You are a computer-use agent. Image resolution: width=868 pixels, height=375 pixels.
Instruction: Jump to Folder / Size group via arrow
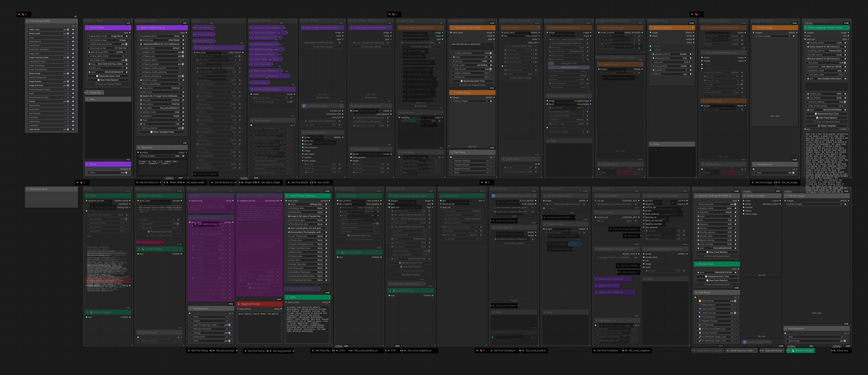(x=73, y=29)
